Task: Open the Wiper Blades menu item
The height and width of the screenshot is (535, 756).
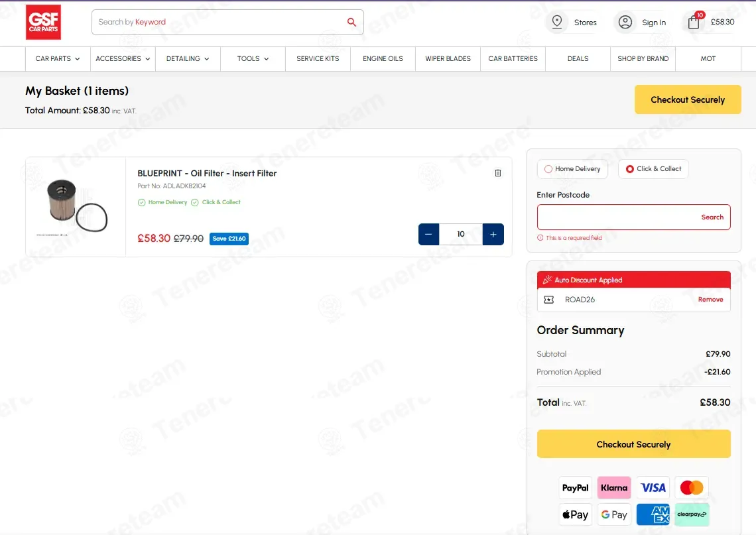Action: pyautogui.click(x=448, y=59)
